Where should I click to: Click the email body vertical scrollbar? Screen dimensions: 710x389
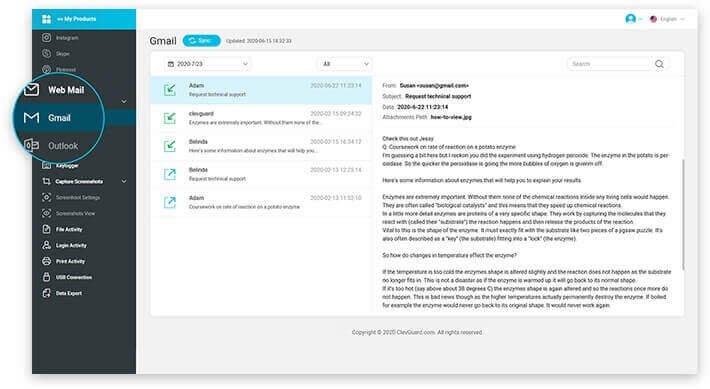[x=682, y=213]
